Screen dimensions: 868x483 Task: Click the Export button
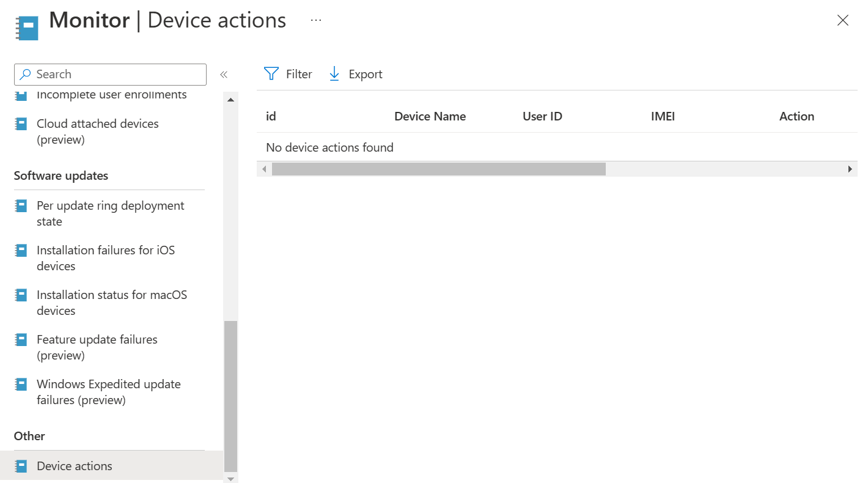[355, 73]
